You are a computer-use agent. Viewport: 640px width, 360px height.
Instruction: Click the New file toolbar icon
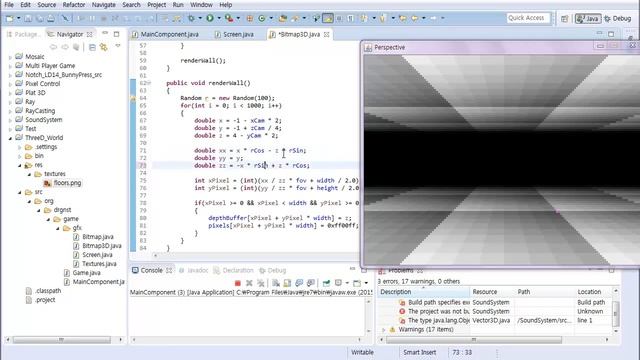pos(10,18)
